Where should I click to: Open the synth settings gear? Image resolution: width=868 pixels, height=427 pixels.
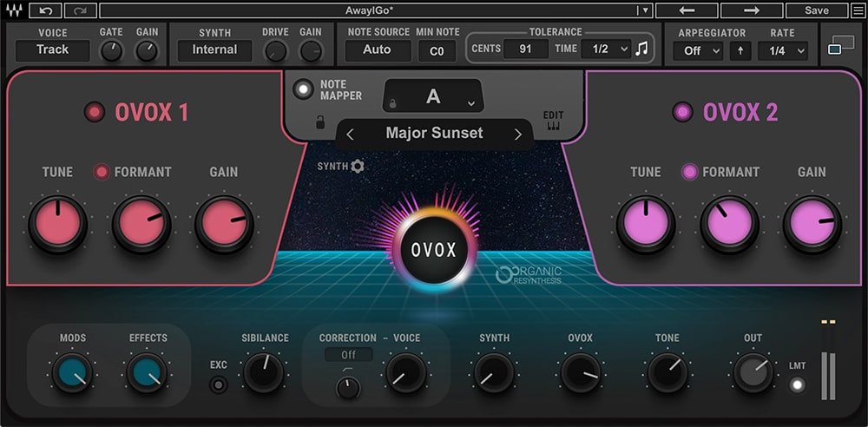click(358, 166)
